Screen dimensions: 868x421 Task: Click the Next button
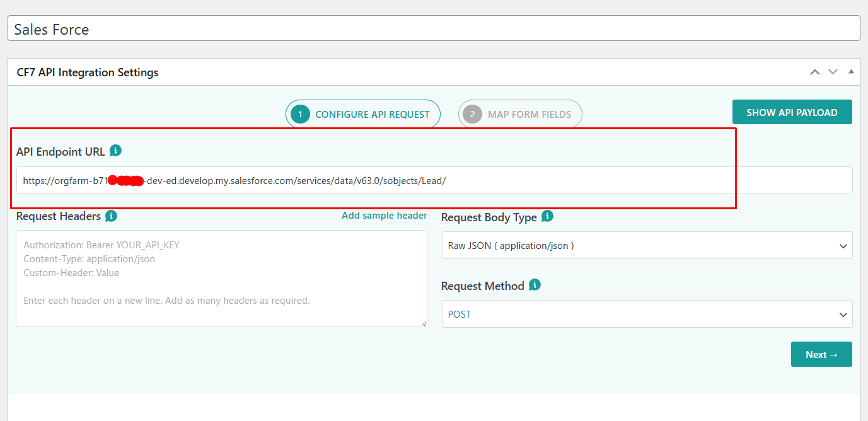tap(821, 354)
